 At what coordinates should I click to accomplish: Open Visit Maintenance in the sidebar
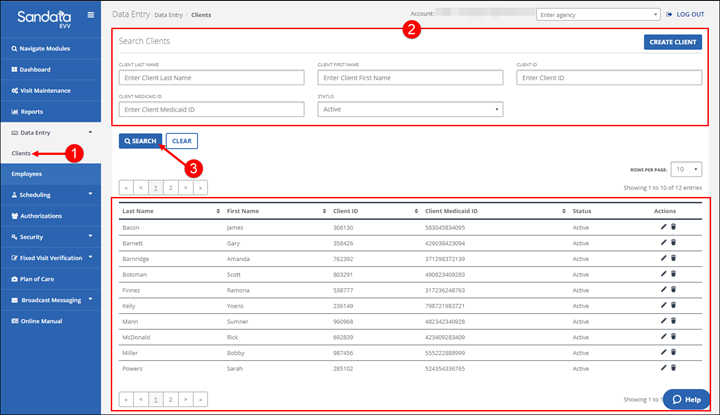coord(50,91)
